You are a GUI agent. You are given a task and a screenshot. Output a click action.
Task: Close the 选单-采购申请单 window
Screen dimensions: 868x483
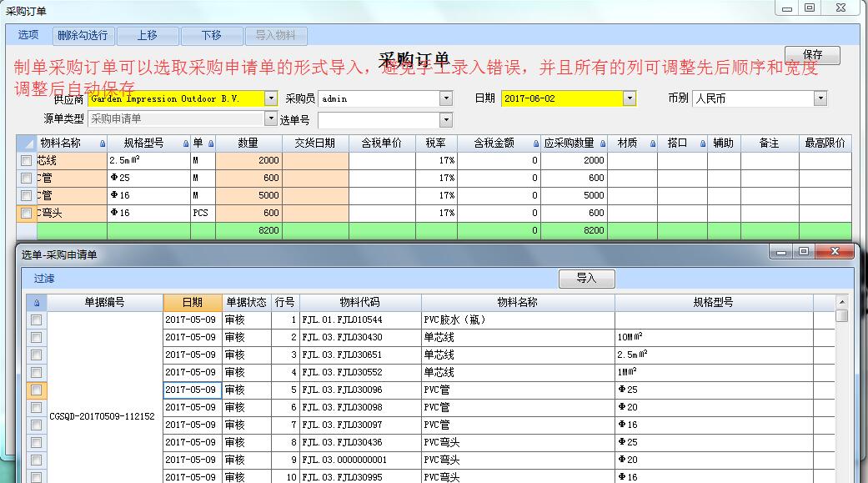pos(835,251)
